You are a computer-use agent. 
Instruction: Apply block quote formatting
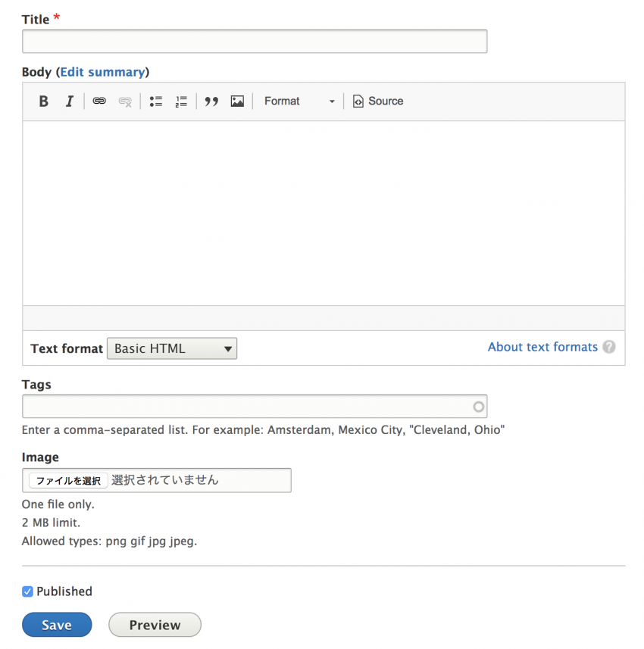pyautogui.click(x=212, y=101)
